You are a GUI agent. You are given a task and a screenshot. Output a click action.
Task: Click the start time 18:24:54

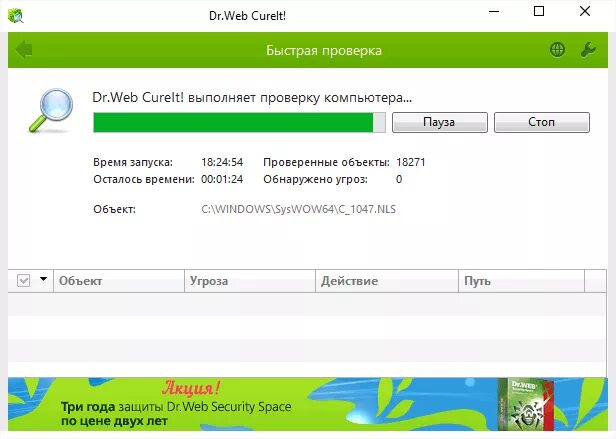222,162
